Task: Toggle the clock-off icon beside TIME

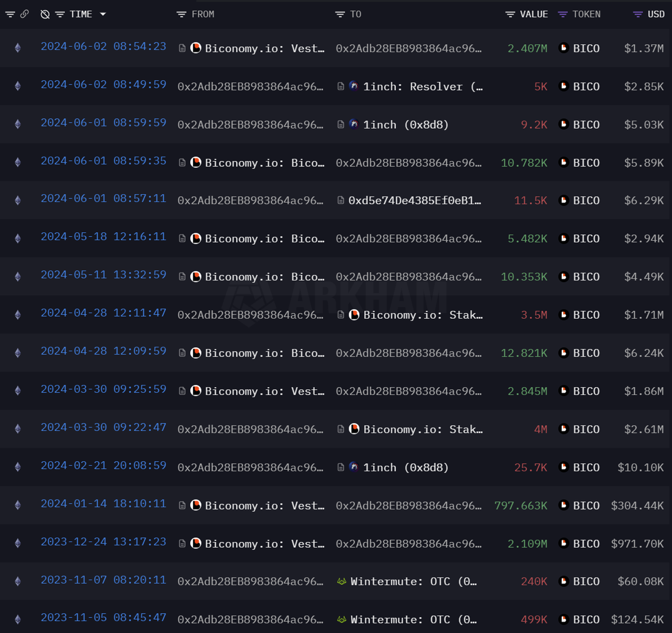Action: (x=45, y=14)
